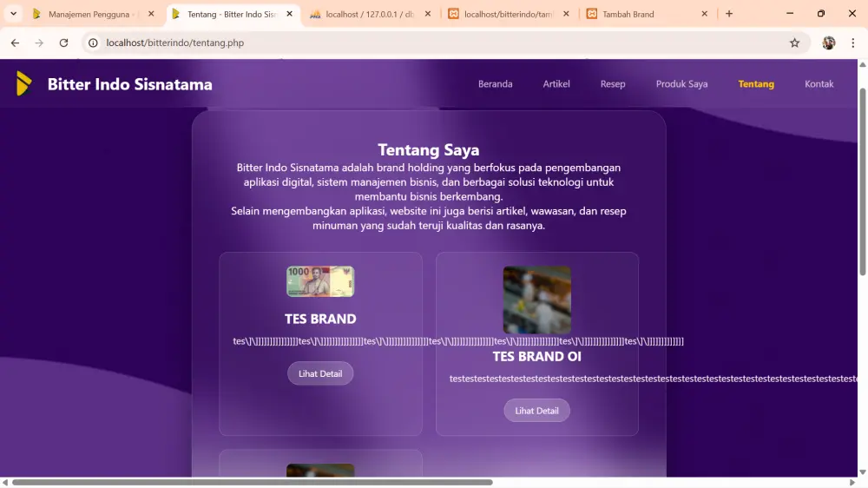Viewport: 868px width, 488px height.
Task: Close the Manajemen Pengguna tab
Action: click(x=151, y=14)
